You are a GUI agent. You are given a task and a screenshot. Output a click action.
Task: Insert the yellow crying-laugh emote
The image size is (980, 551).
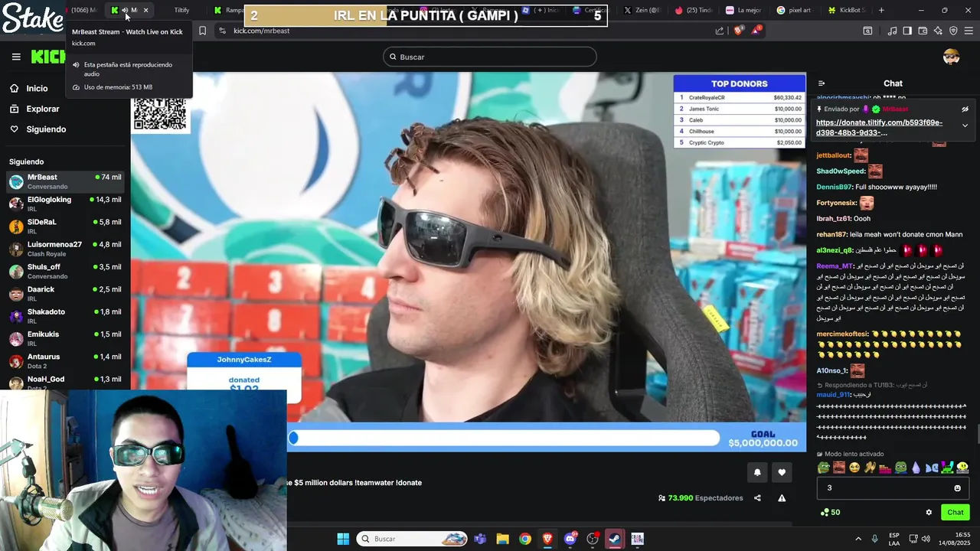[854, 468]
